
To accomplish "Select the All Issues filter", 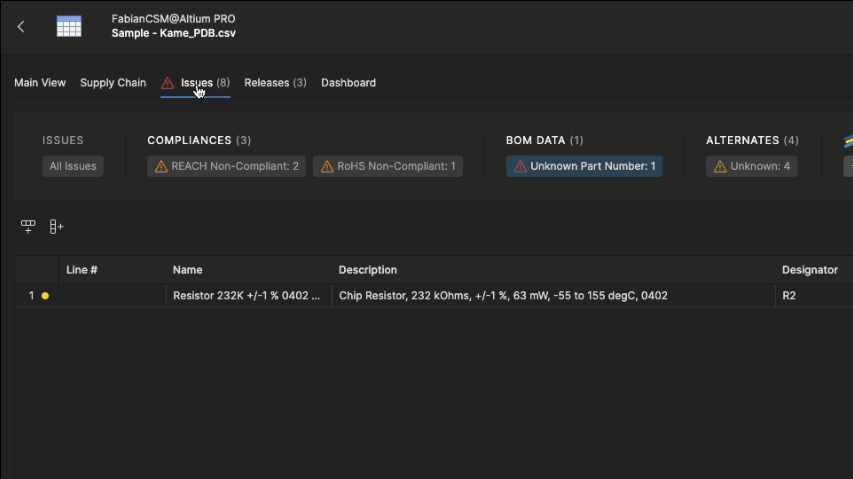I will point(73,166).
